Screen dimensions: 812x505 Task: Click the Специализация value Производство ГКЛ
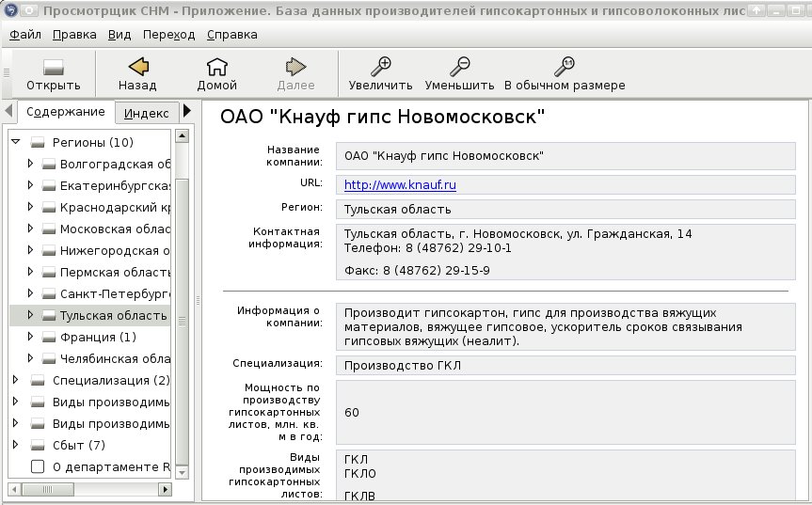403,366
